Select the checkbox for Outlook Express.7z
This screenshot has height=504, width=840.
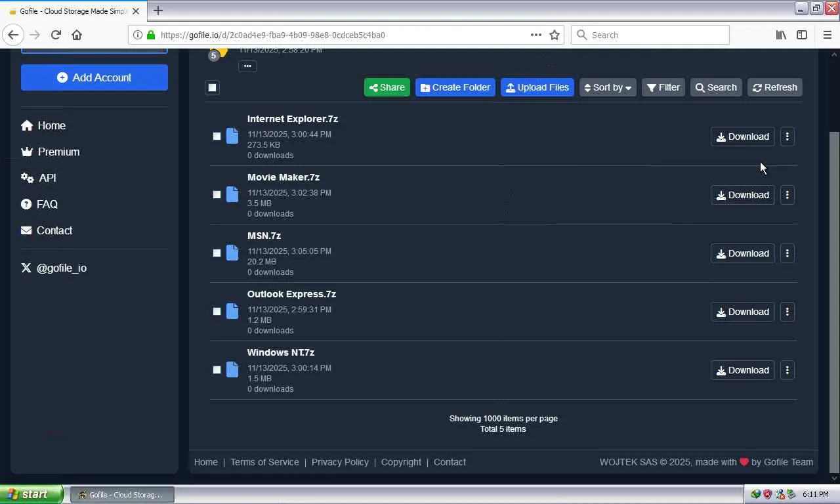pyautogui.click(x=217, y=311)
